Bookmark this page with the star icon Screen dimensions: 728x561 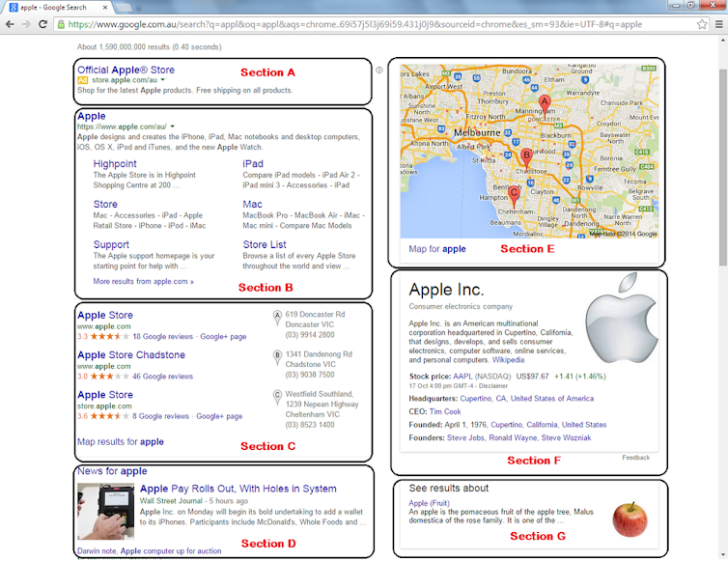tap(702, 24)
